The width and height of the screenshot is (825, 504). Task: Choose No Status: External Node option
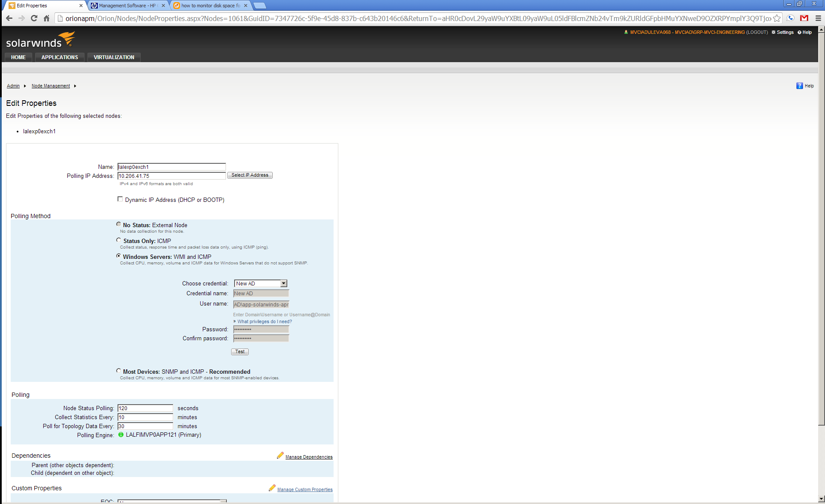(x=119, y=224)
